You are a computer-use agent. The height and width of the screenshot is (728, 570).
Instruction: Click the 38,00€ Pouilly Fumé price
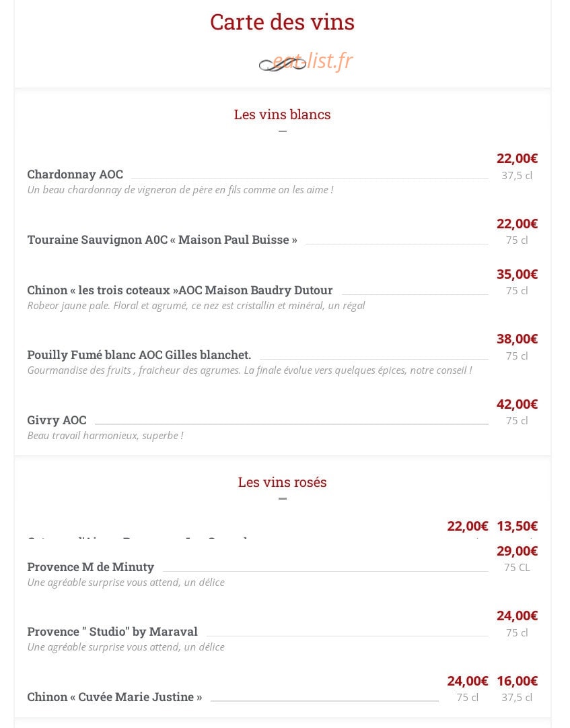[x=517, y=339]
